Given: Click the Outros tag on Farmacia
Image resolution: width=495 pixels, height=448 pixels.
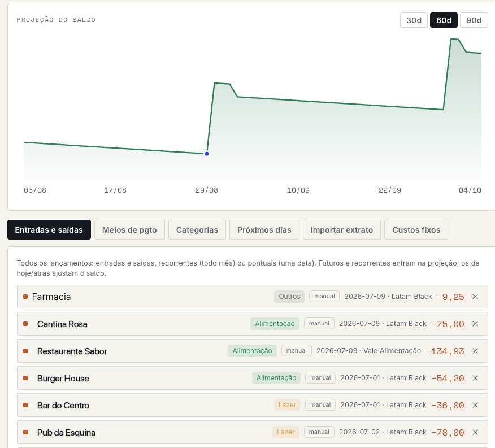Looking at the screenshot, I should (x=289, y=297).
